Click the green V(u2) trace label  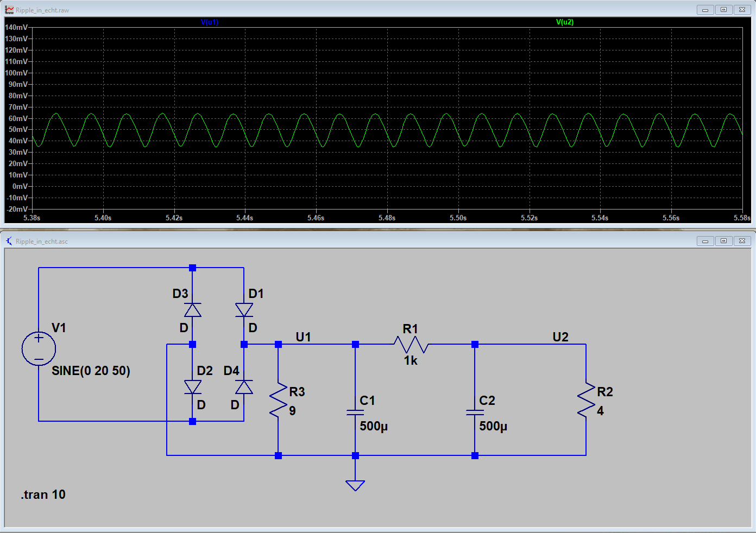pyautogui.click(x=565, y=22)
